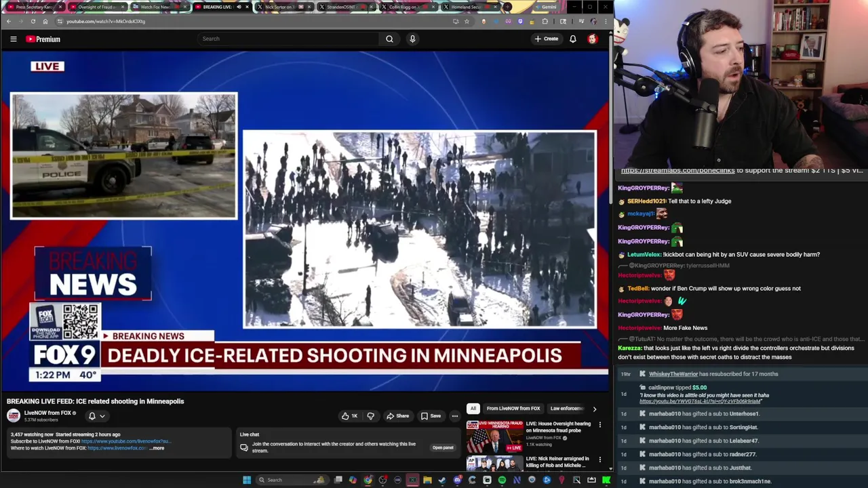Open Windows Start menu
Viewport: 868px width, 488px height.
coord(247,480)
